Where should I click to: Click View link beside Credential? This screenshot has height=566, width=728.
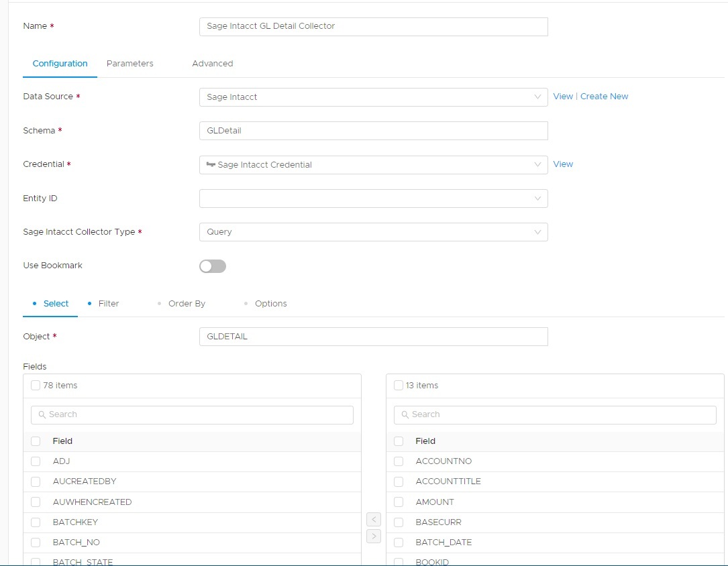coord(563,164)
